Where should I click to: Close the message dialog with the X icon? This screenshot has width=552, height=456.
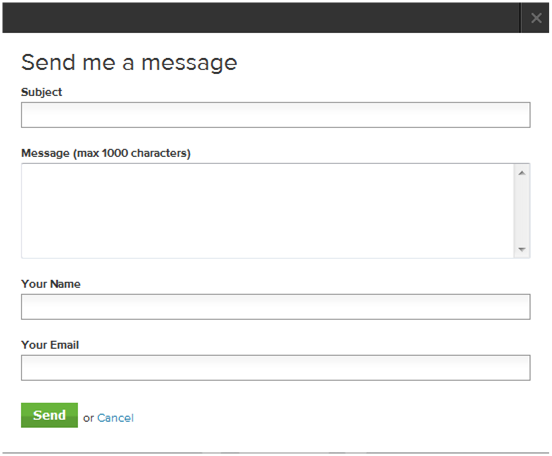536,18
